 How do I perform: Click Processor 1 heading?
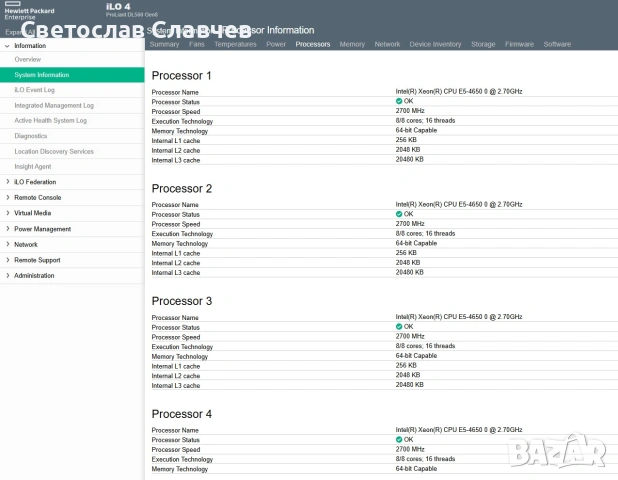point(182,76)
